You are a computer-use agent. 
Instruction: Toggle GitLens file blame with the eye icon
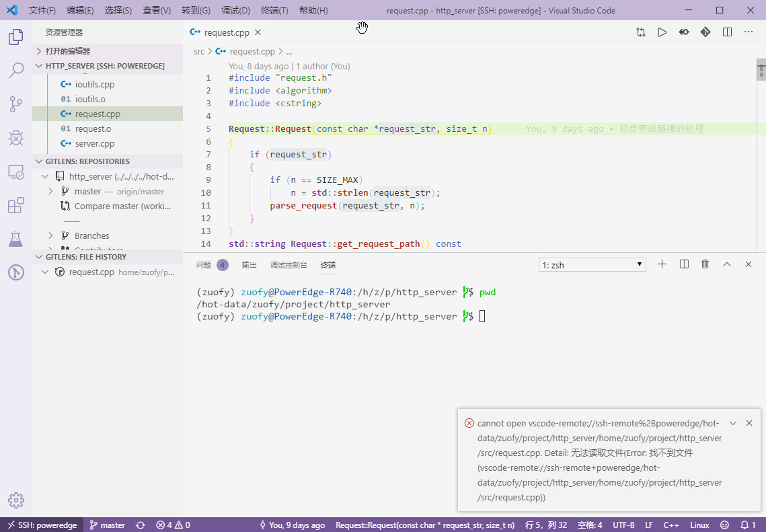(x=683, y=32)
